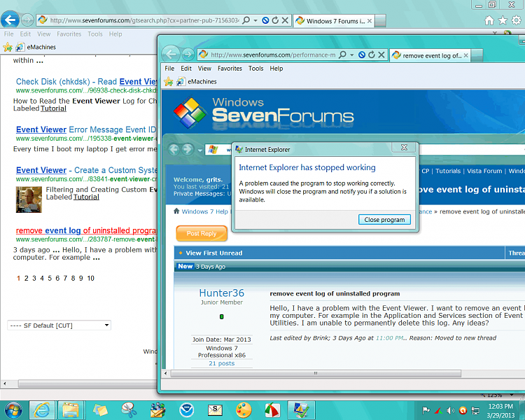Open Hunter36 user profile link

point(221,293)
